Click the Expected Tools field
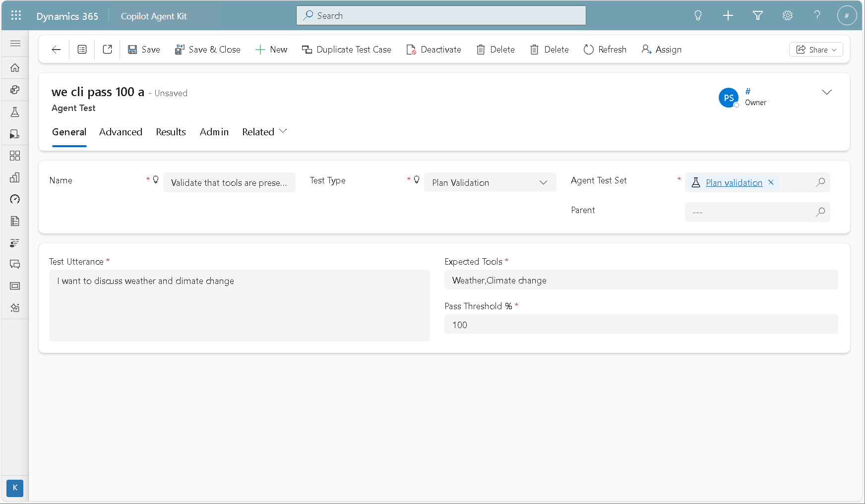The height and width of the screenshot is (504, 865). tap(641, 280)
